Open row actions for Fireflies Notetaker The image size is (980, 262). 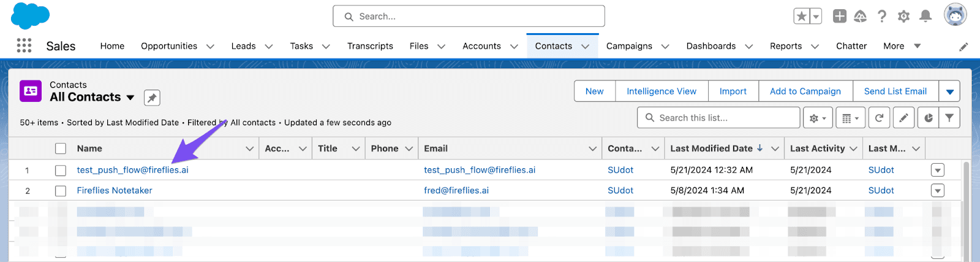coord(937,191)
